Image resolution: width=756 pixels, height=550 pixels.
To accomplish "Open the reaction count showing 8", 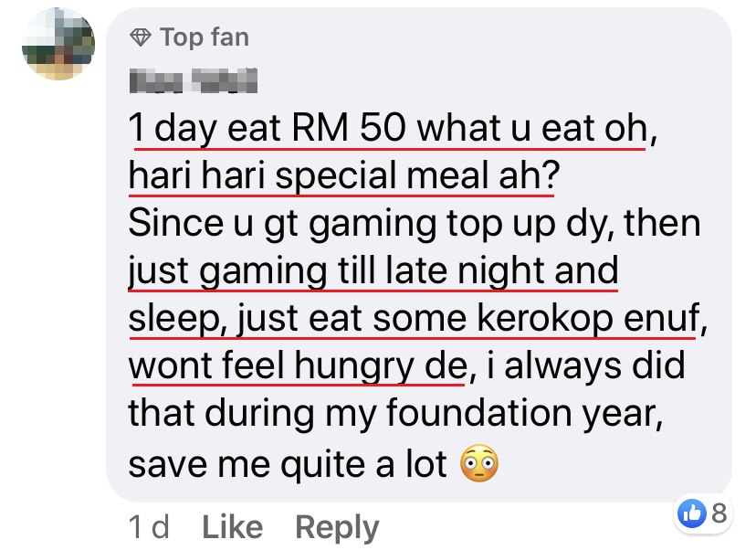I will coord(719,513).
